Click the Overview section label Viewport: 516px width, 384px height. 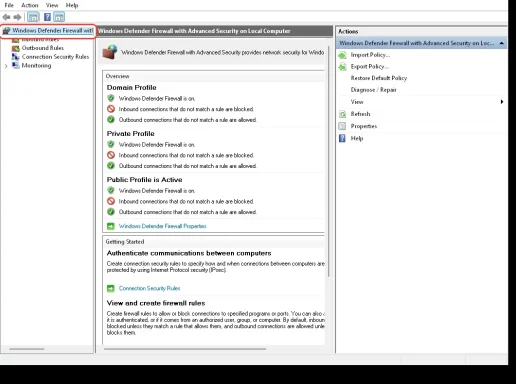pyautogui.click(x=117, y=76)
